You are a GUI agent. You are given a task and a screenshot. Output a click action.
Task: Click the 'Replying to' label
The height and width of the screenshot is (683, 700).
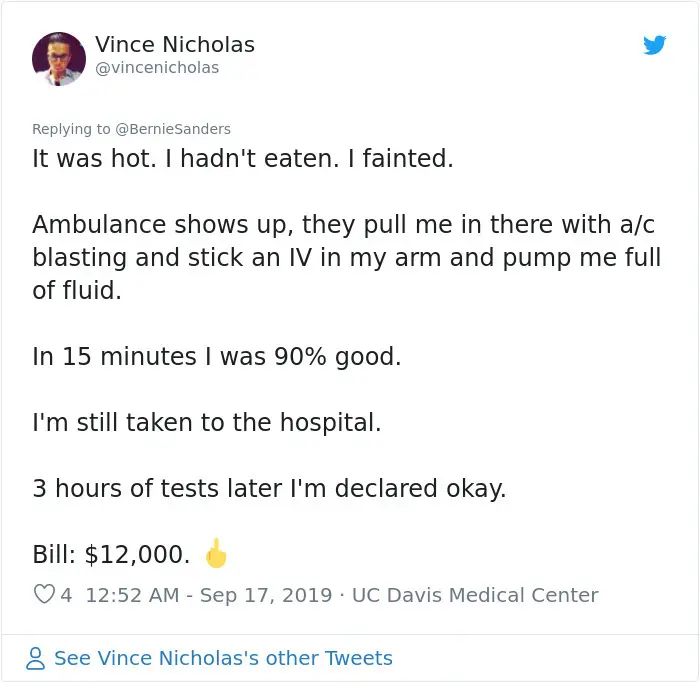tap(71, 129)
